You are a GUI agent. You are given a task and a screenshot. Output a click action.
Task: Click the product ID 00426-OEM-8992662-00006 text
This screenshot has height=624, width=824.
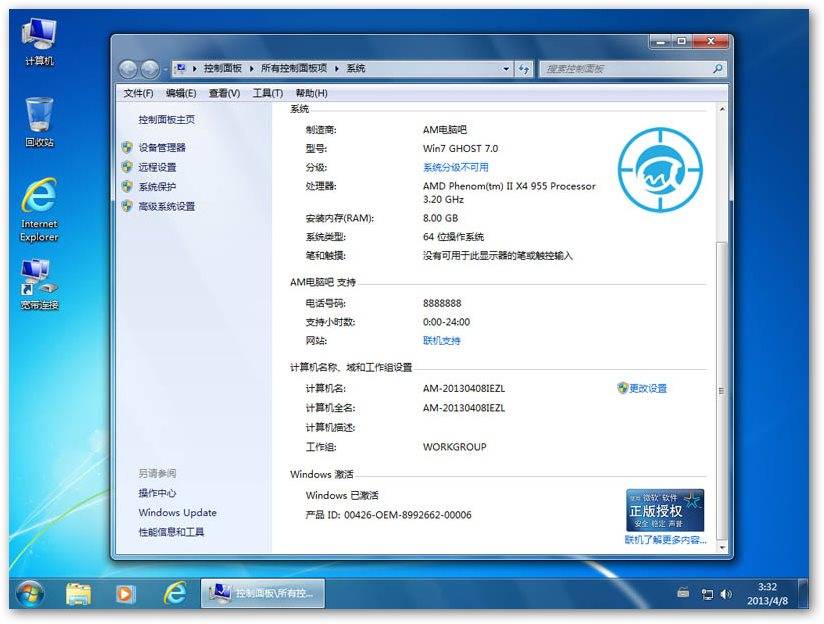coord(408,515)
